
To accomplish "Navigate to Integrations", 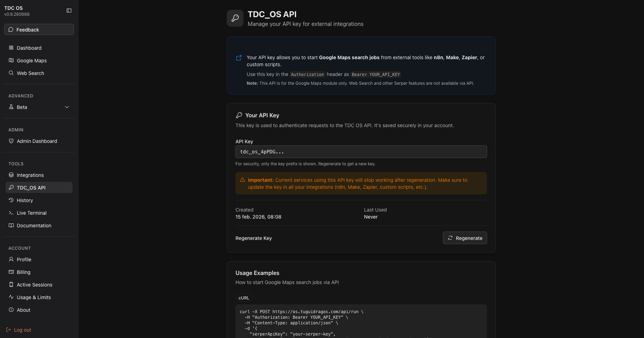I will pos(39,175).
